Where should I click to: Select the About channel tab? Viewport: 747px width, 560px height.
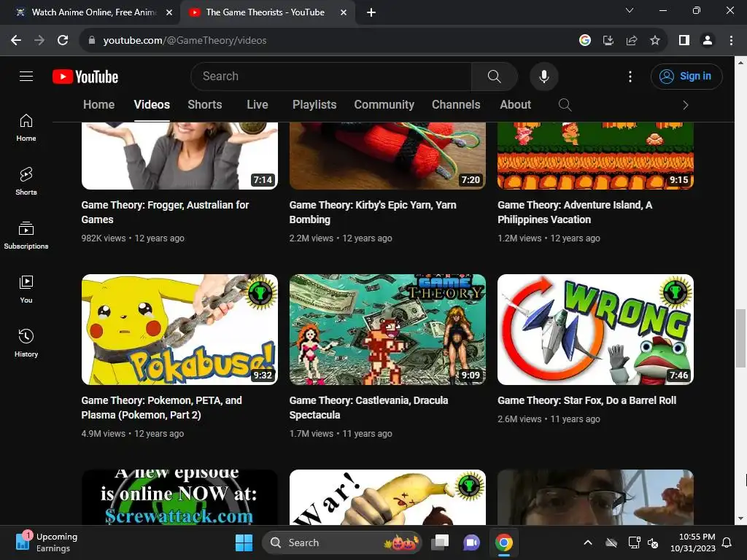pos(516,105)
